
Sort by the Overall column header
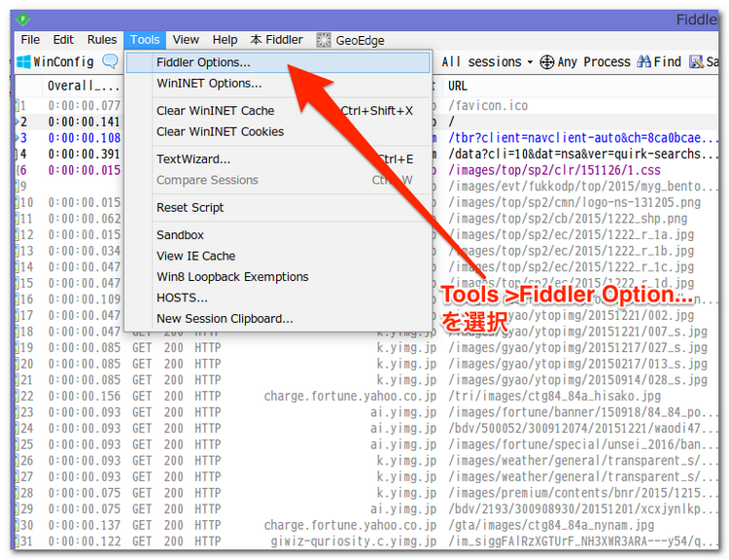click(x=83, y=87)
